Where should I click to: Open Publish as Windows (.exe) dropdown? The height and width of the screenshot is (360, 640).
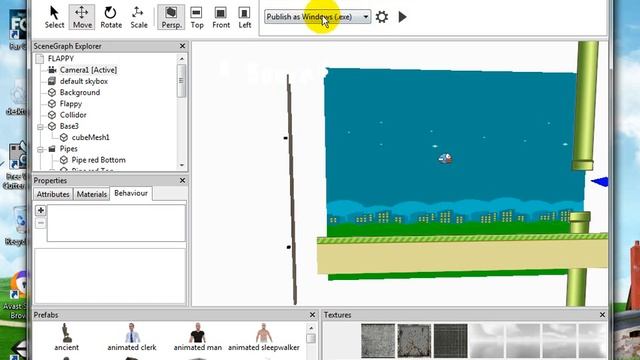pyautogui.click(x=318, y=17)
